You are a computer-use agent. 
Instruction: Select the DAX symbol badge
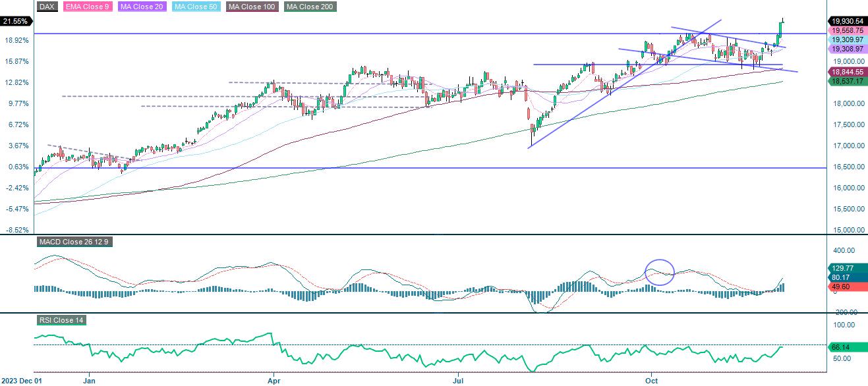tap(46, 7)
